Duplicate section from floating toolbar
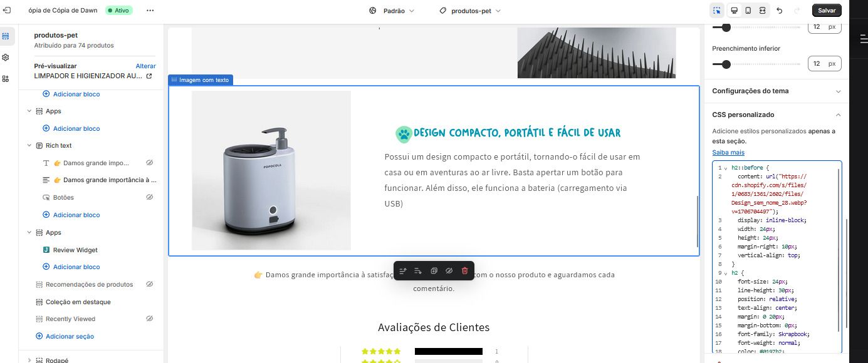868x363 pixels. click(434, 270)
